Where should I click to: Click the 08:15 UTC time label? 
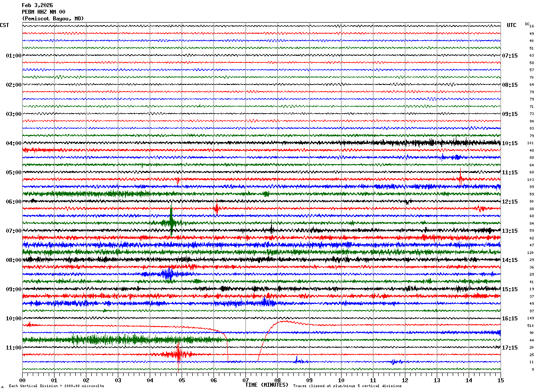tap(510, 85)
